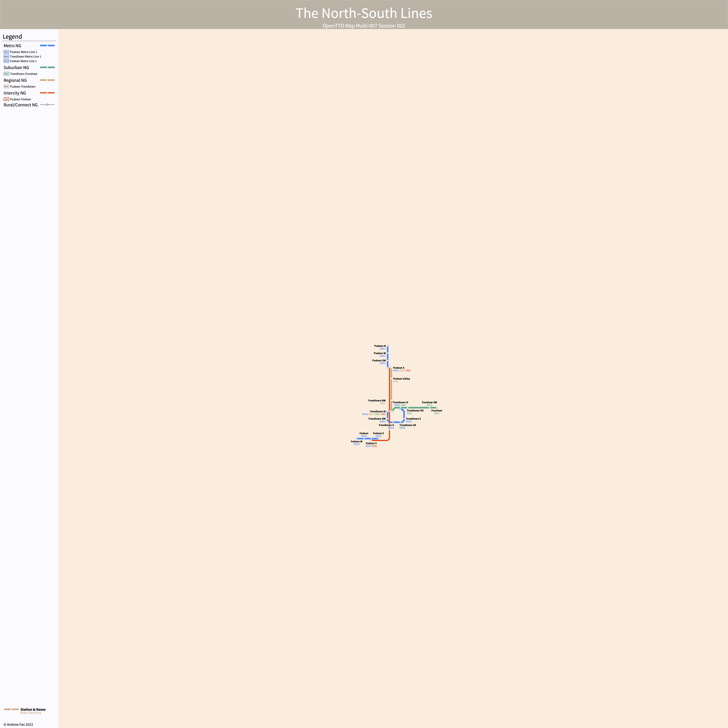Image resolution: width=728 pixels, height=728 pixels.
Task: Click the 'Pudean SW' station label
Action: (379, 361)
